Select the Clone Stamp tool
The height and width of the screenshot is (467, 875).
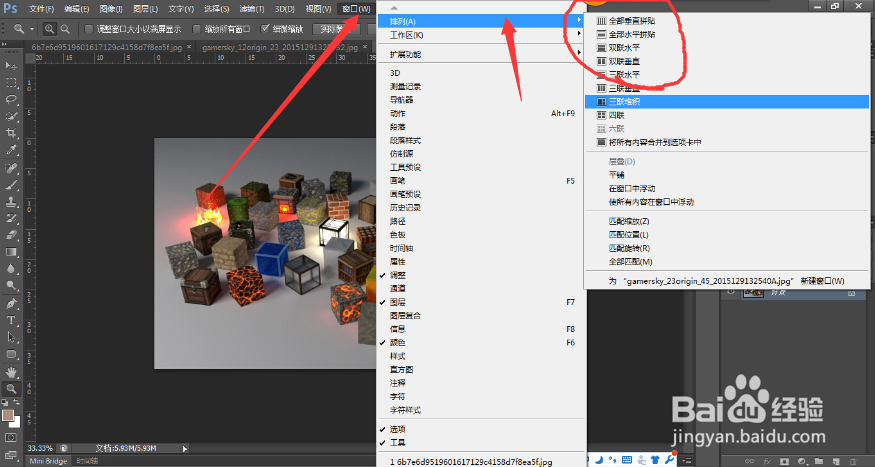click(x=11, y=201)
